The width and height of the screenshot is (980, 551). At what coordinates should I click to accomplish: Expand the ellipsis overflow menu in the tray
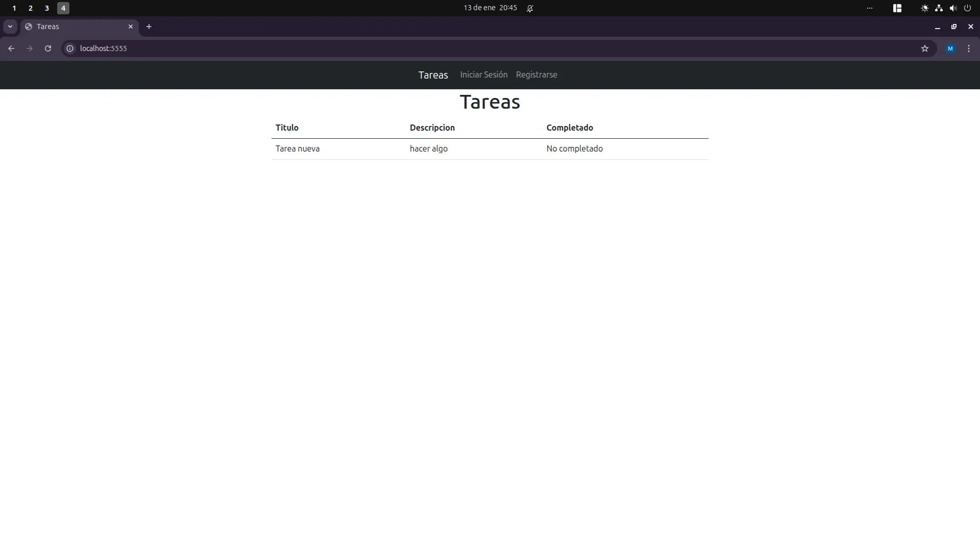[870, 8]
